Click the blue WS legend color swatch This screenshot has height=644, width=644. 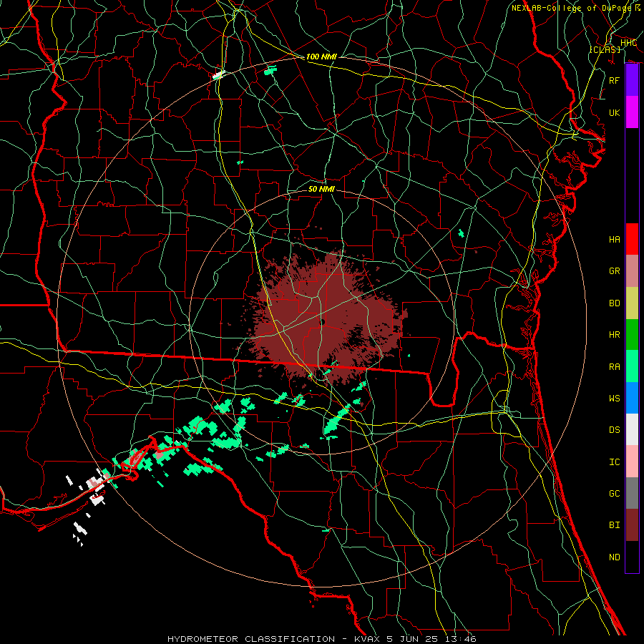[632, 398]
